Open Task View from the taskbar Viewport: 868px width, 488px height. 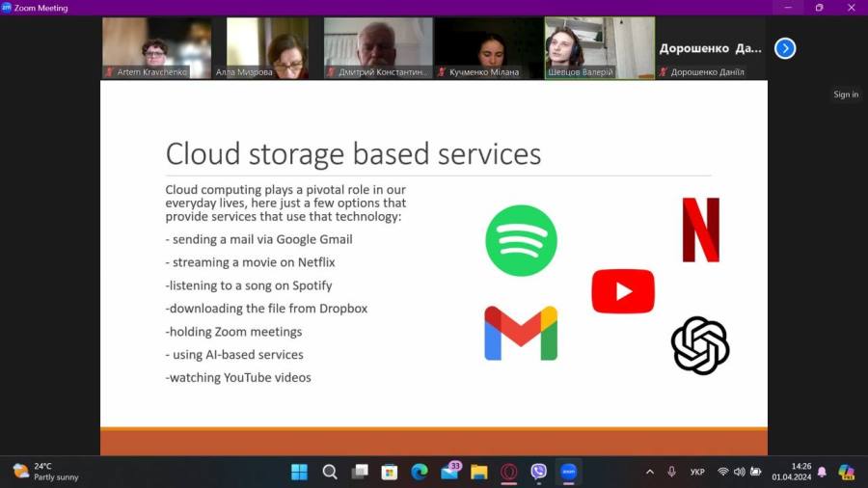(360, 472)
